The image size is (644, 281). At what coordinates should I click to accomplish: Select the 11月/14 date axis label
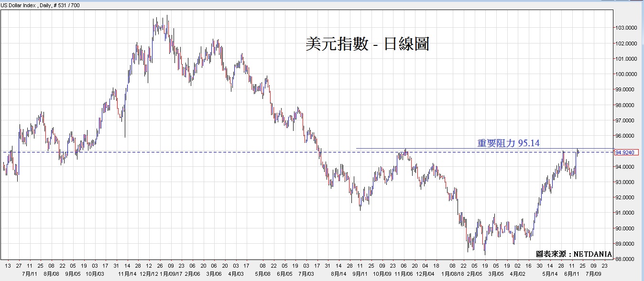127,274
